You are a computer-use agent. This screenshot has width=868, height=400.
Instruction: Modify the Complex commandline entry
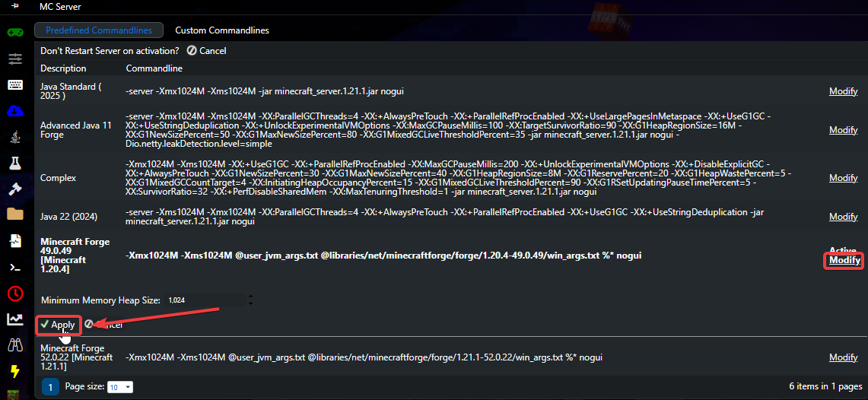pos(843,178)
